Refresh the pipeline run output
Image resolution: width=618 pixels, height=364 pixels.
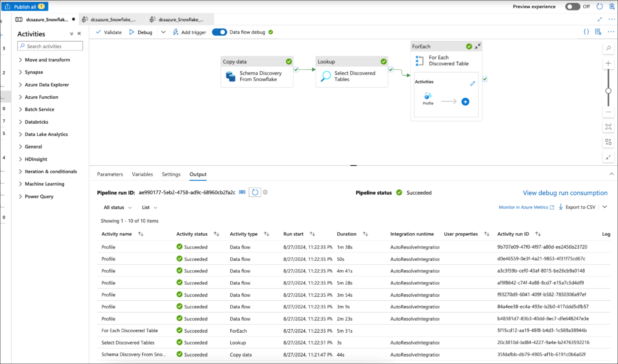point(255,192)
